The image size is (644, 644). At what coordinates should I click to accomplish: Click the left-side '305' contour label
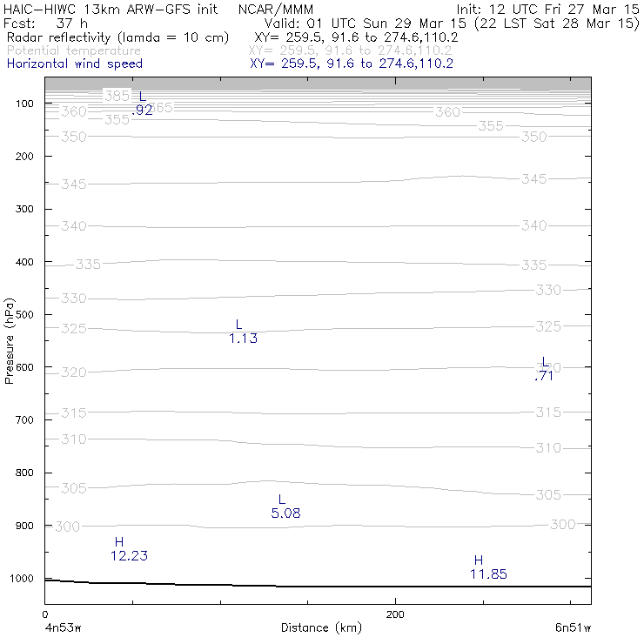(x=73, y=488)
